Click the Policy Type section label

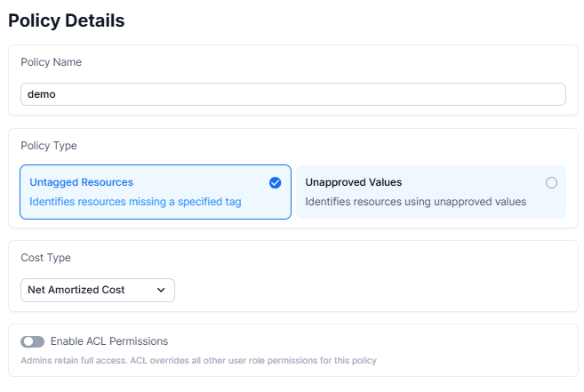(49, 146)
